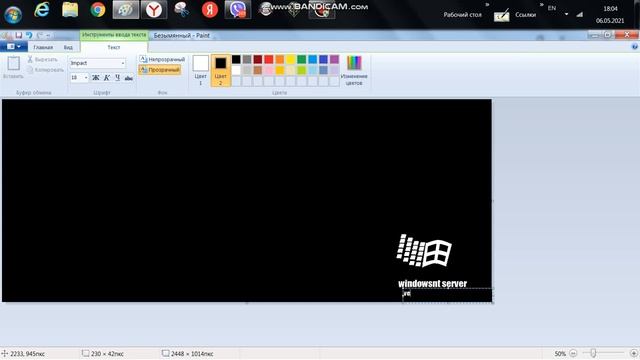The image size is (640, 360).
Task: Pick the green palette swatch
Action: tap(302, 60)
